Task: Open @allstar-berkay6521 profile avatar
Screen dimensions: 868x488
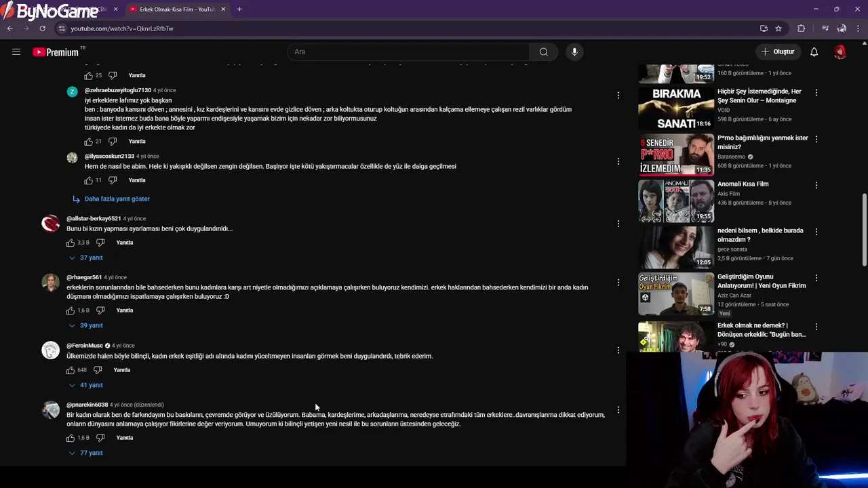Action: pos(50,224)
